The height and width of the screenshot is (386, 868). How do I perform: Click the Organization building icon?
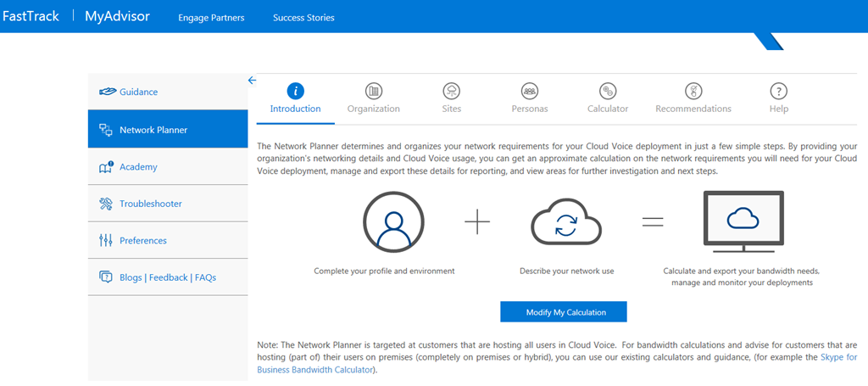tap(373, 91)
